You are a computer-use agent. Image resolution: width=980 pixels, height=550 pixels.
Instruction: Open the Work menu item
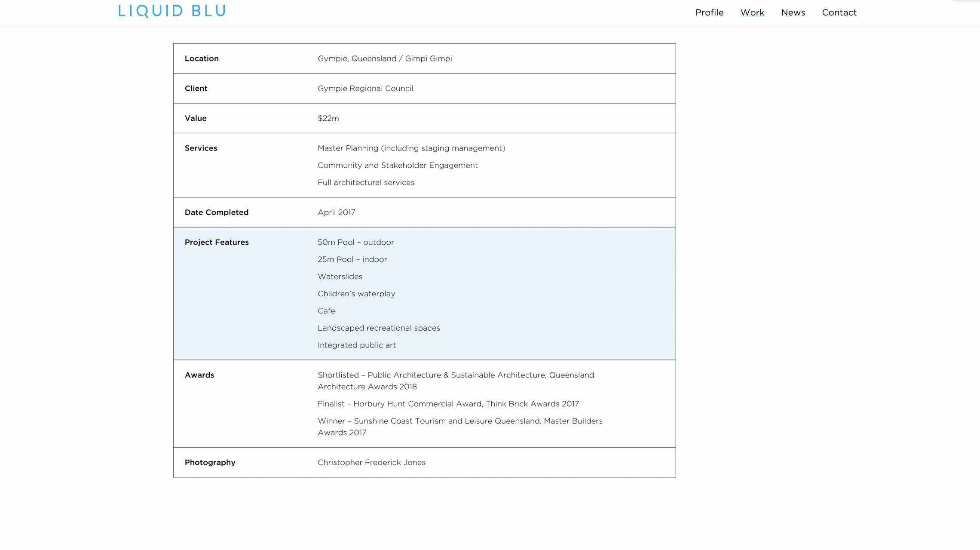752,12
